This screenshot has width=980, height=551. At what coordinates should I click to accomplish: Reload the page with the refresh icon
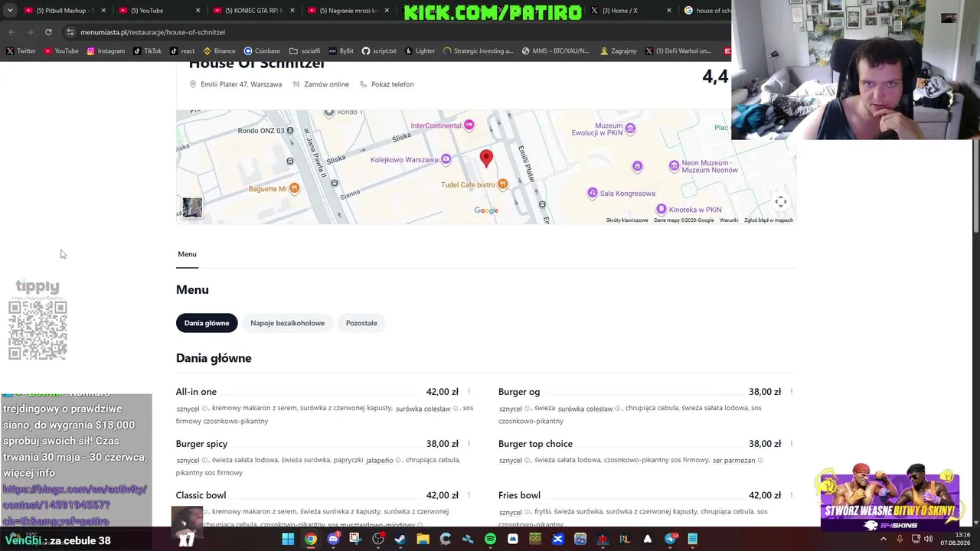[48, 32]
